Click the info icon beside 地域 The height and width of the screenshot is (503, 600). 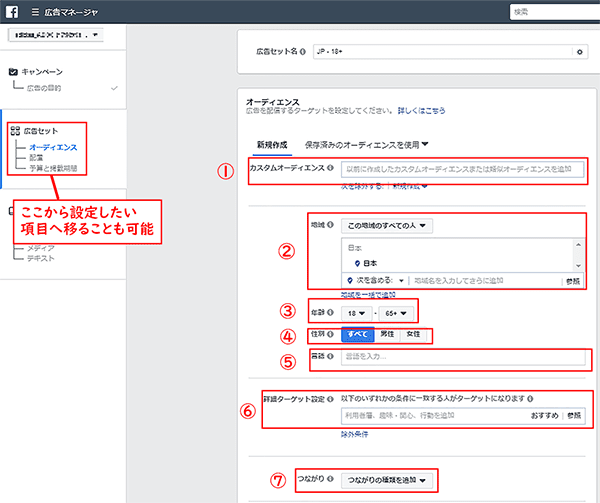click(x=330, y=225)
